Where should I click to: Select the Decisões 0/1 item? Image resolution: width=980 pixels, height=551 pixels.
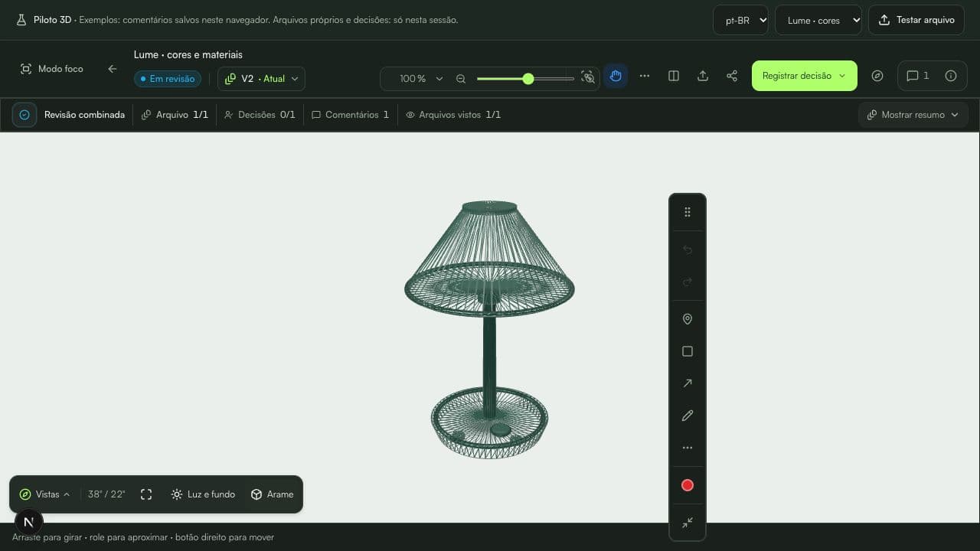[260, 115]
